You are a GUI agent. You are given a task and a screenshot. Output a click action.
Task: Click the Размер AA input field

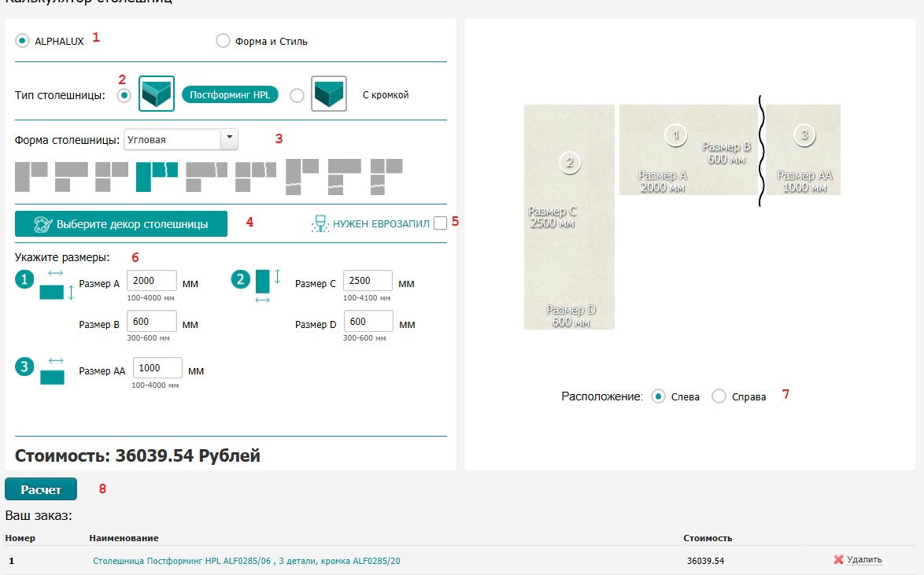158,369
